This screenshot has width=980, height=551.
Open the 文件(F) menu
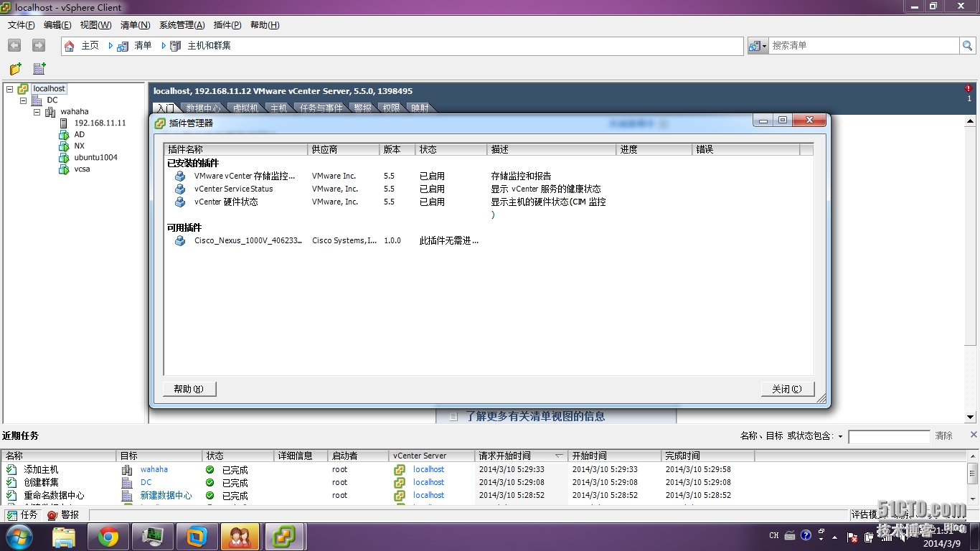pos(22,25)
